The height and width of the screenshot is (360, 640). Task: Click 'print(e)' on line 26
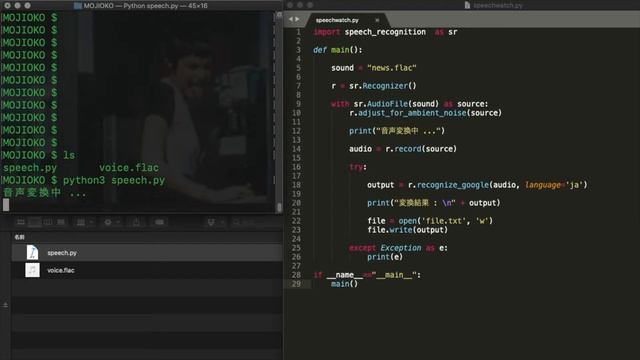tap(385, 257)
